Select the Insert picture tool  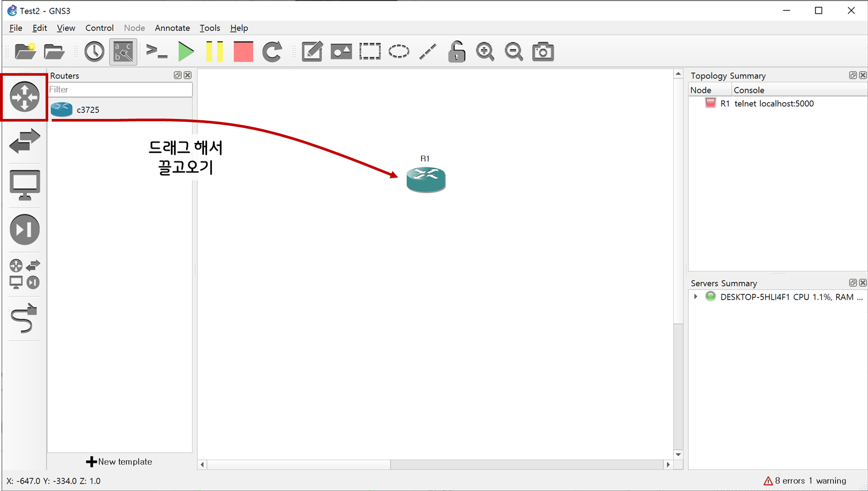[341, 52]
